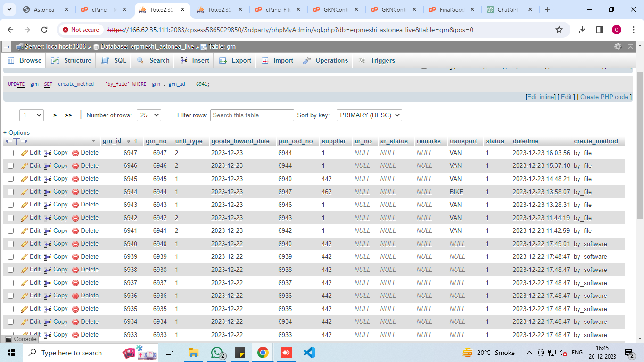Screen dimensions: 644x362
Task: Open the Import tab
Action: pos(277,60)
